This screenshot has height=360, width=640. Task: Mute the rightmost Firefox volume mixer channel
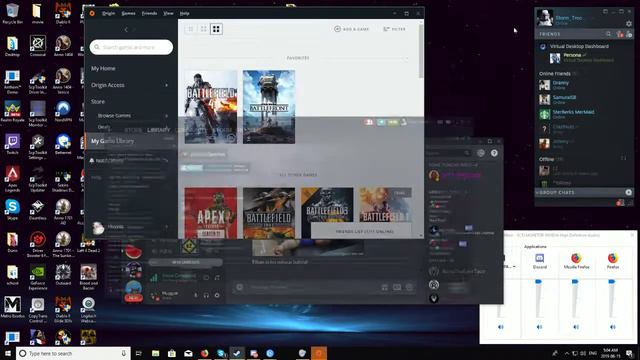(612, 327)
